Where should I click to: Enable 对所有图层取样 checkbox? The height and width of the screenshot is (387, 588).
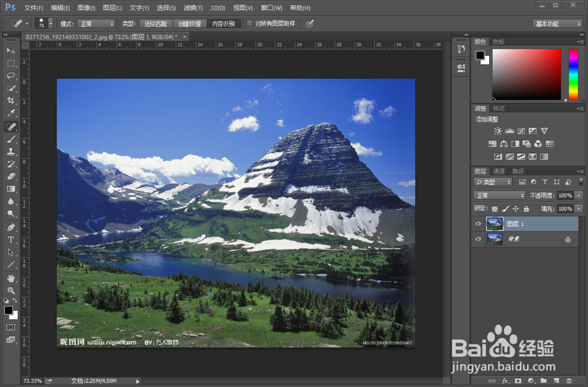250,23
